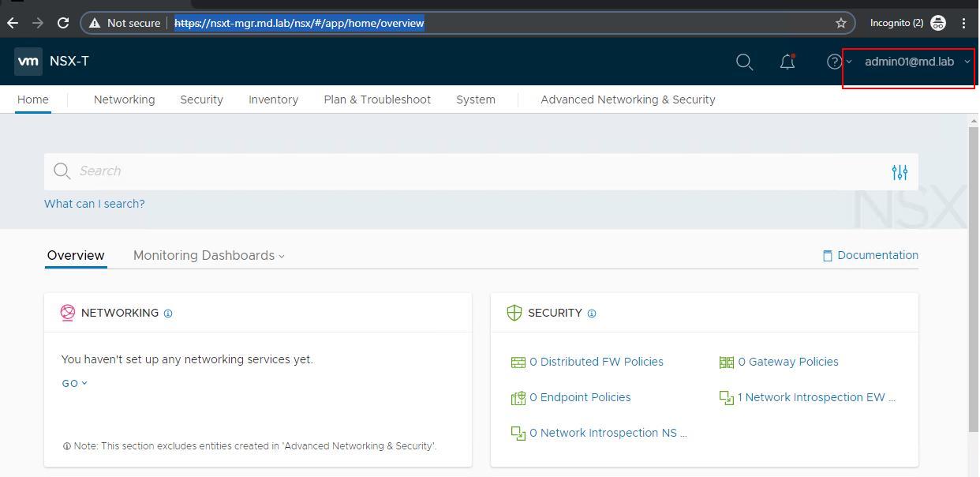Click the Network Introspection NS icon

tap(518, 434)
